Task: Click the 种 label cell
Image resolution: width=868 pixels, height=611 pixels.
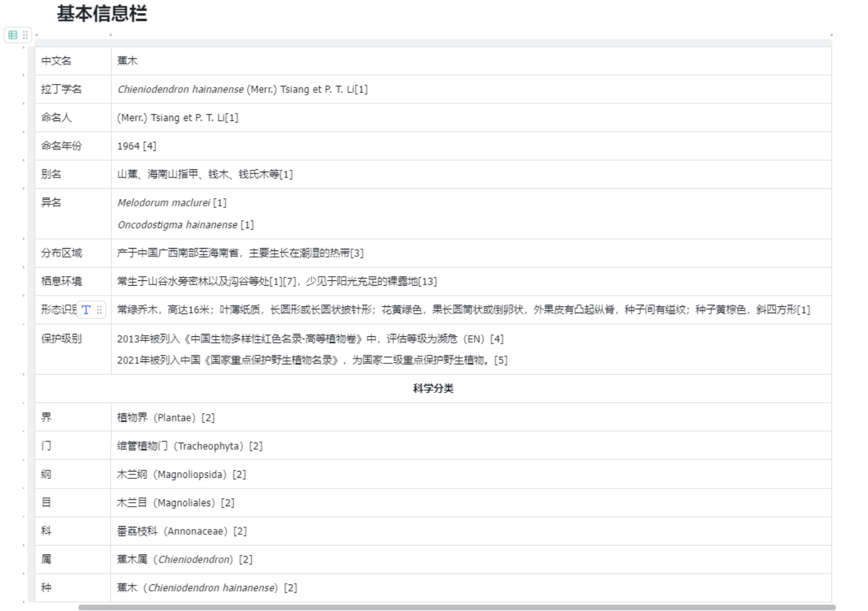Action: click(x=73, y=588)
